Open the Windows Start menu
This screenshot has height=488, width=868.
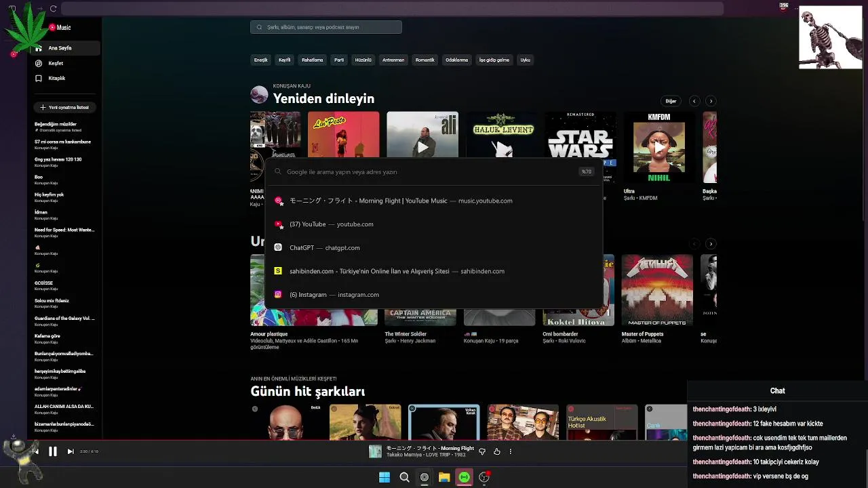[x=384, y=477]
